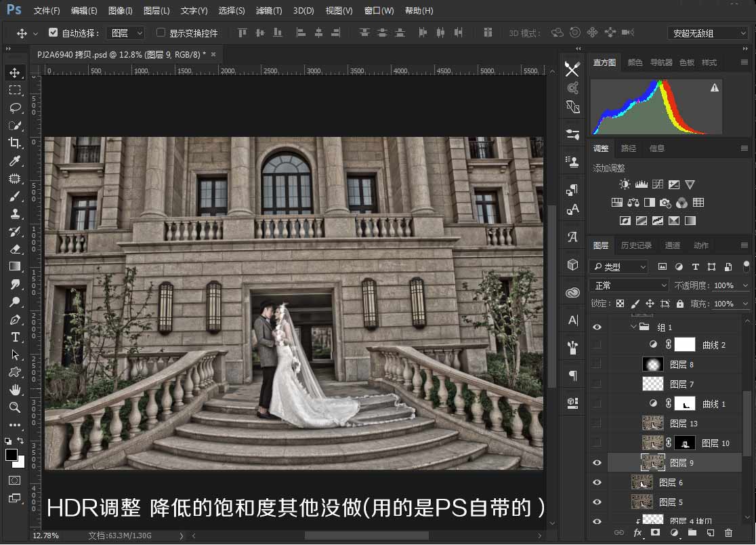Click the 直方图 panel tab
This screenshot has width=756, height=545.
click(x=604, y=62)
